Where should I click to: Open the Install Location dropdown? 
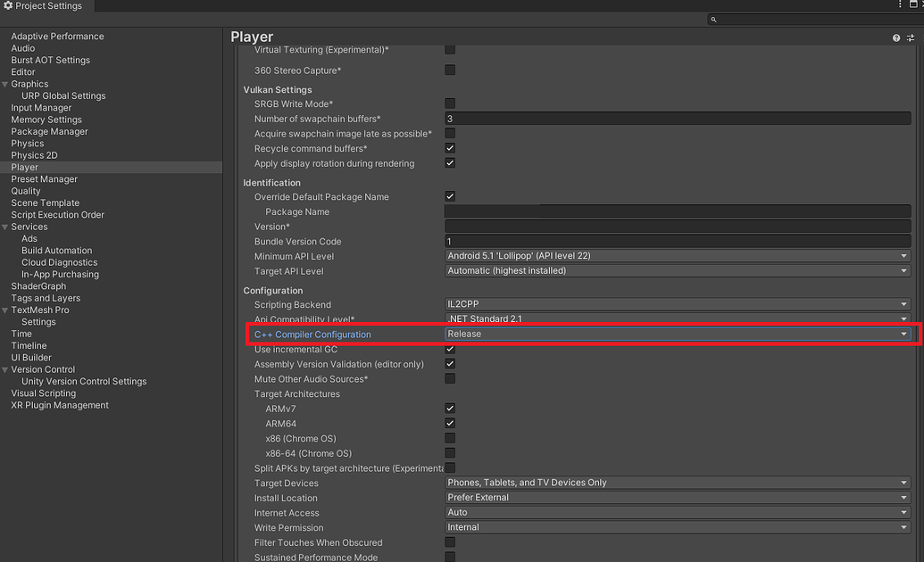point(677,498)
